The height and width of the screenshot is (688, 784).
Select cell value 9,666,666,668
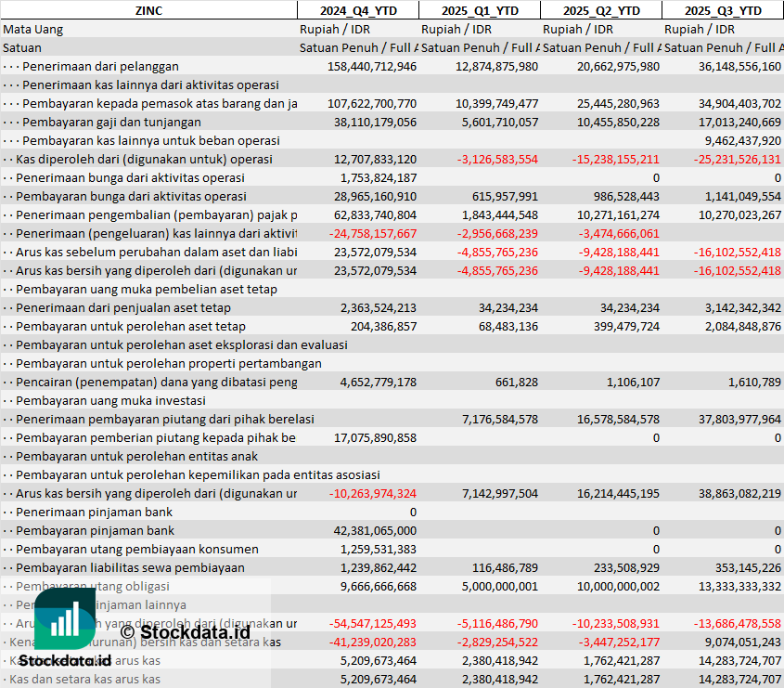pyautogui.click(x=379, y=586)
